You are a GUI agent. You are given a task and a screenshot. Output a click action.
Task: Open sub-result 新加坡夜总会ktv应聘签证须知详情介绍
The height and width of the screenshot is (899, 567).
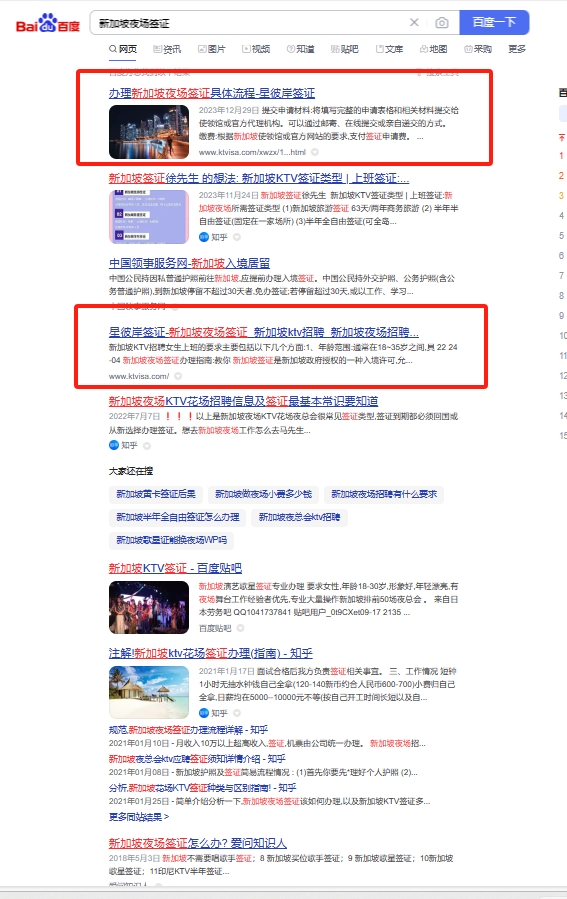coord(197,759)
